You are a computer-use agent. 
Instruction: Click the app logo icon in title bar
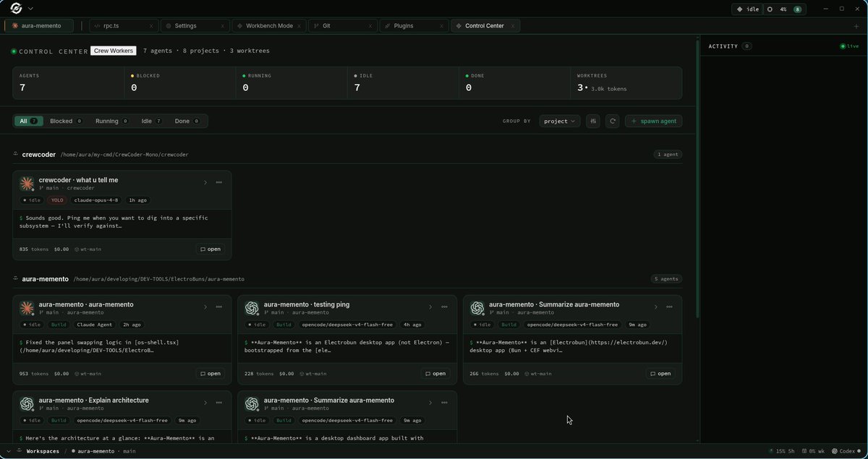tap(15, 9)
